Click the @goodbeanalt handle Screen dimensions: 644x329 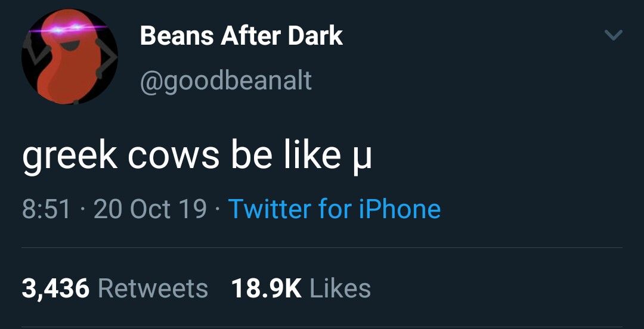225,80
